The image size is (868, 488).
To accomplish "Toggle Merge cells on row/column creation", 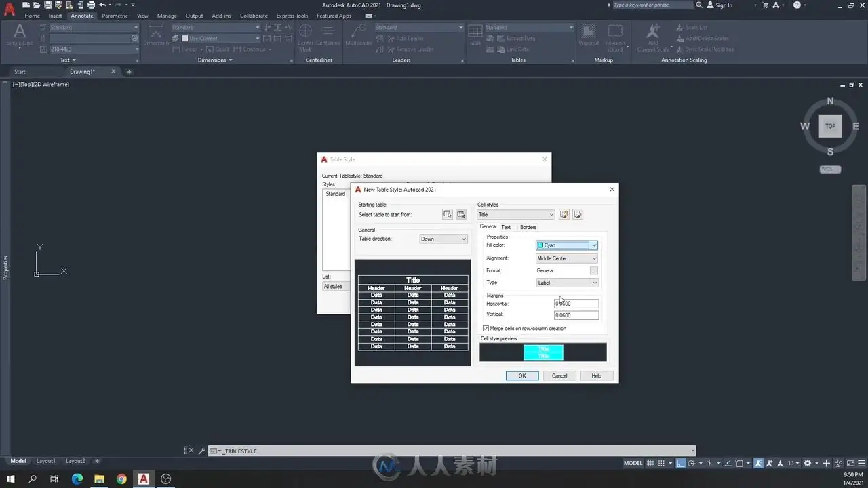I will (x=486, y=328).
